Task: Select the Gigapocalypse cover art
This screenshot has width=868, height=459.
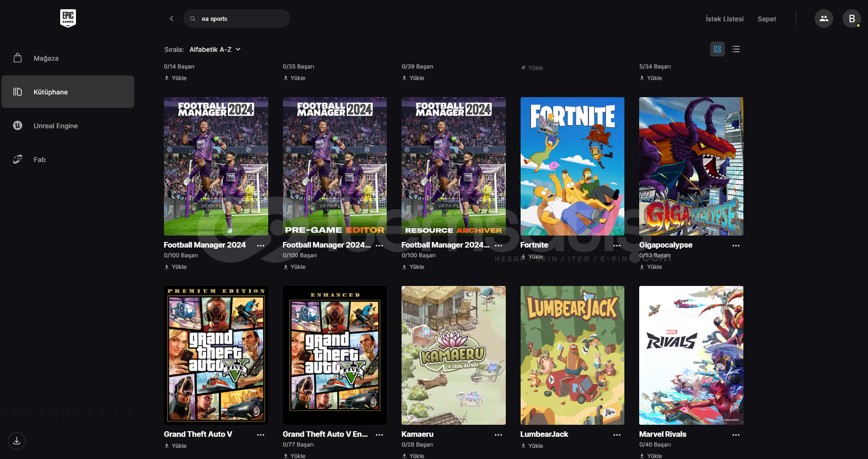Action: point(691,166)
